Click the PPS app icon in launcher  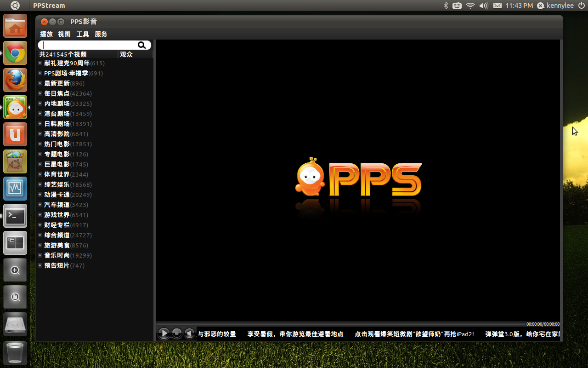[15, 107]
